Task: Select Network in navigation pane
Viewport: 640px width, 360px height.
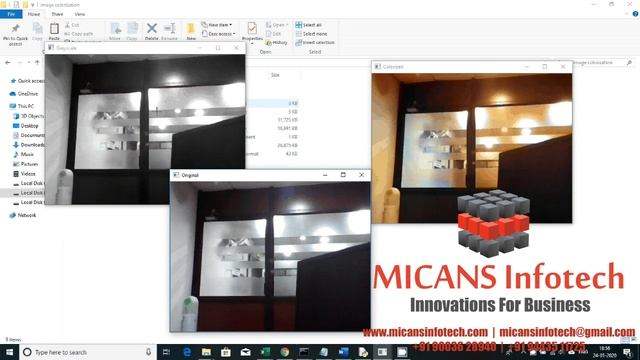Action: tap(23, 215)
